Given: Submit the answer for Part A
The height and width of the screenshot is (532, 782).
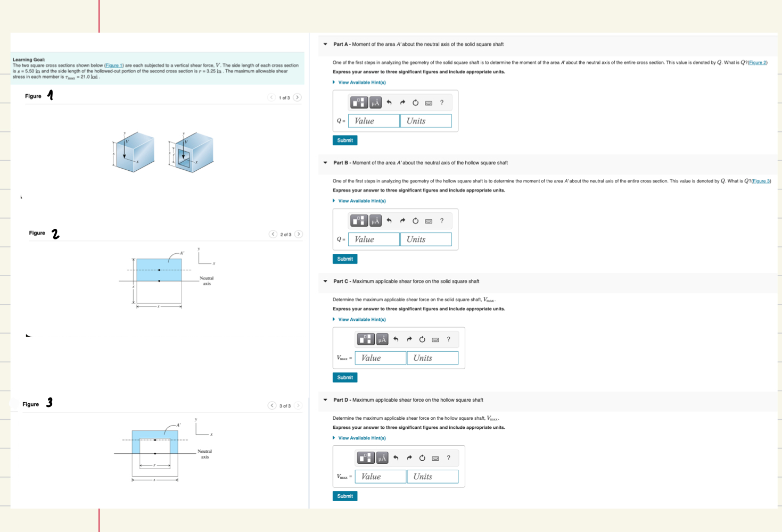Looking at the screenshot, I should [x=344, y=140].
